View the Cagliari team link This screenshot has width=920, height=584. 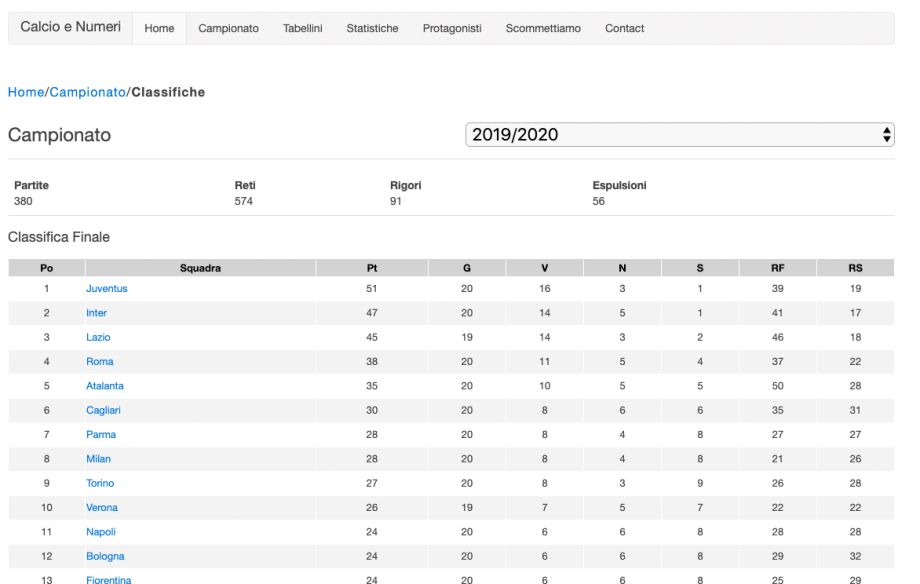click(x=103, y=410)
